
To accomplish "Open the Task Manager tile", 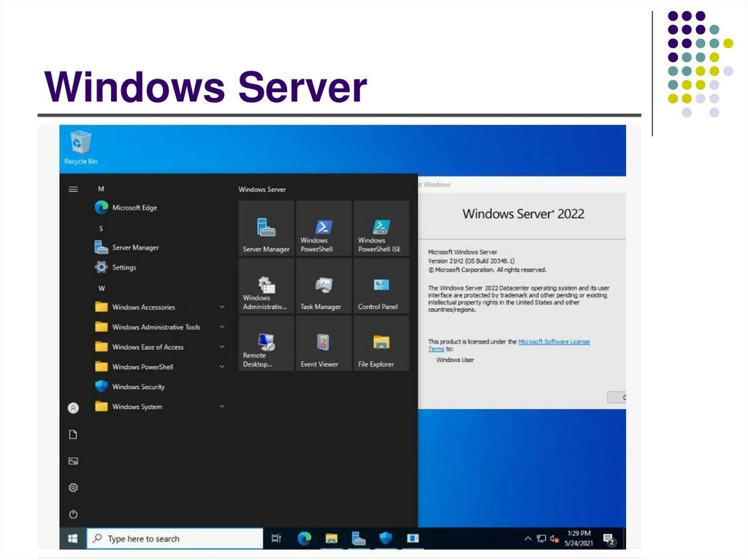I will (x=324, y=285).
